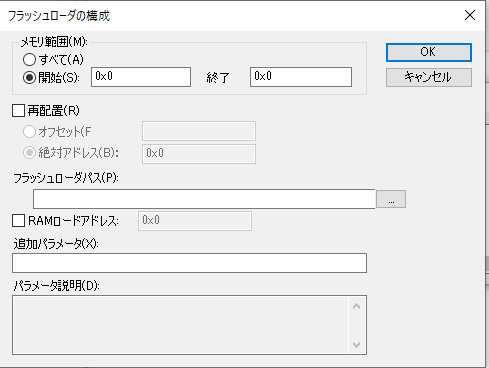Click the メモリ範囲(M) group label
The height and width of the screenshot is (368, 489).
[54, 42]
